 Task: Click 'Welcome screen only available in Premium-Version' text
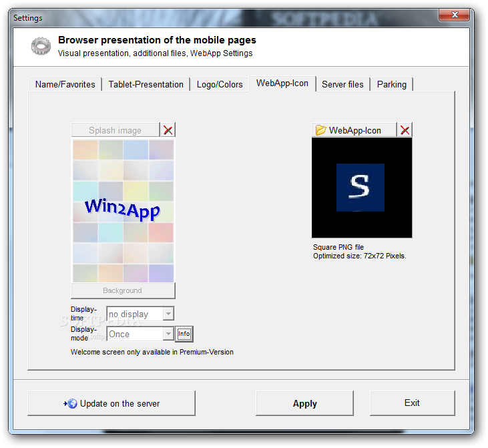152,352
